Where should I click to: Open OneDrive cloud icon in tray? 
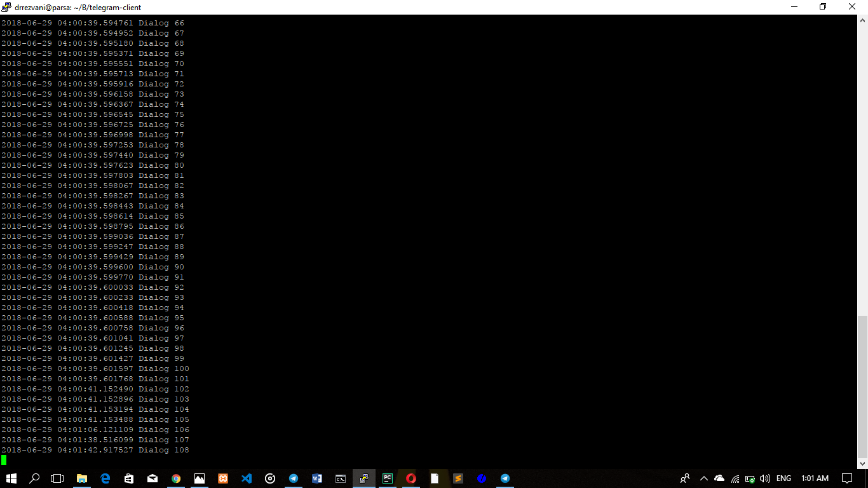point(719,478)
